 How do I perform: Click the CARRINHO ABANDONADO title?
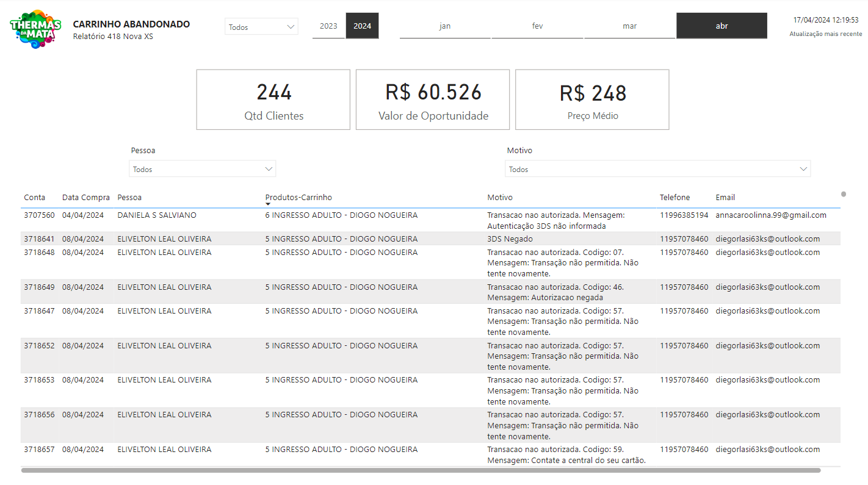(131, 24)
